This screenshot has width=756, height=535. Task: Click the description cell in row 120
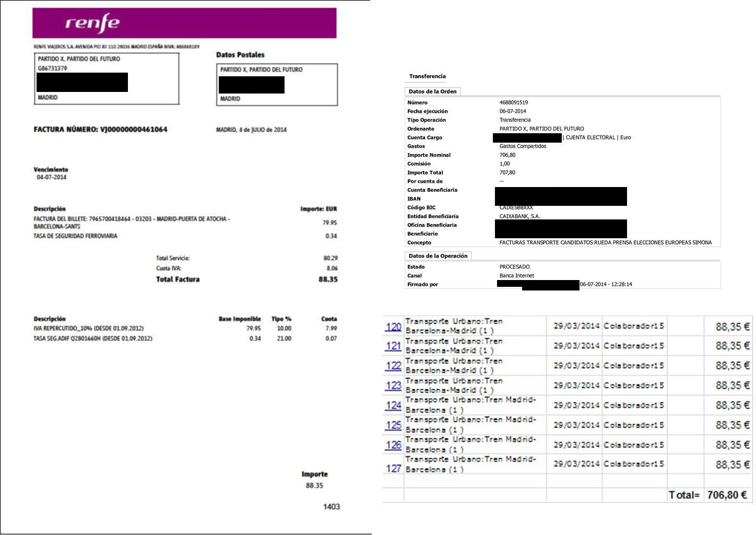(475, 326)
